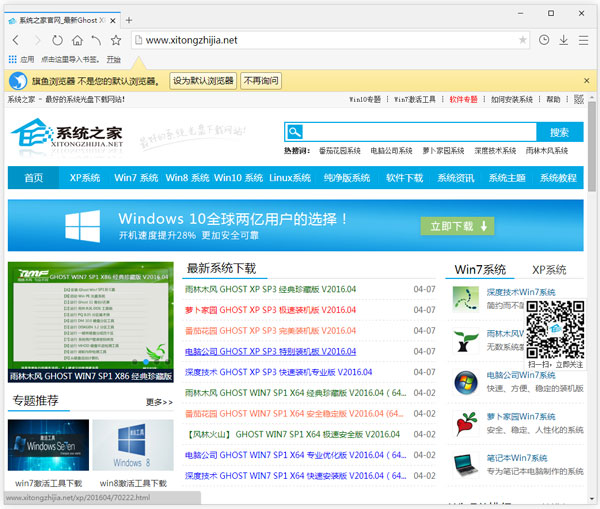Screen dimensions: 600x509
Task: Click the 旗鱼浏览器 logo in the notification bar
Action: [18, 81]
